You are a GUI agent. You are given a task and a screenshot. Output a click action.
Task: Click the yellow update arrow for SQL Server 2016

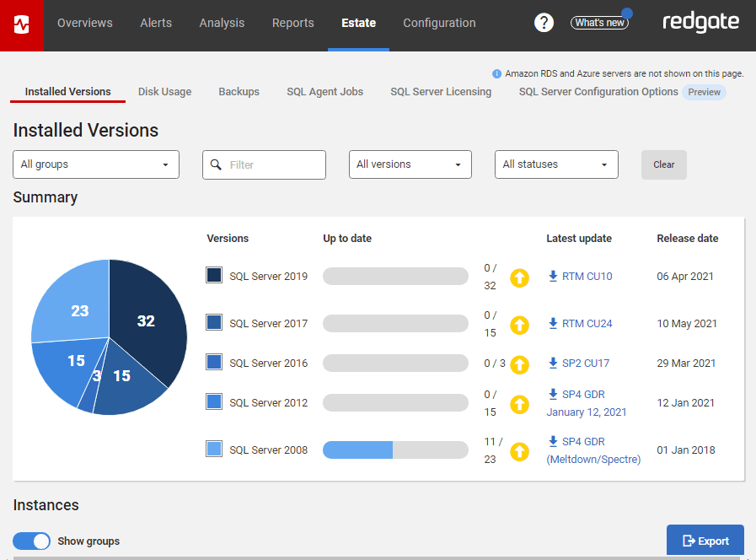(519, 363)
